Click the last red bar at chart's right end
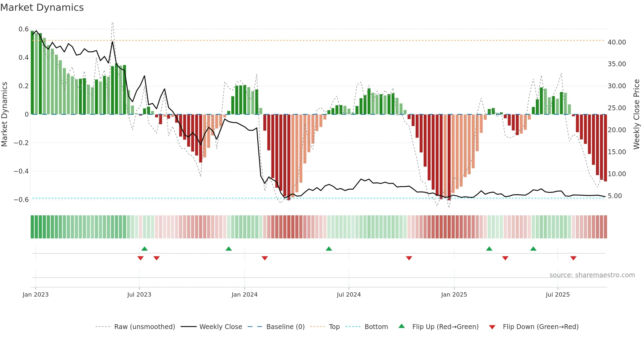 click(605, 148)
